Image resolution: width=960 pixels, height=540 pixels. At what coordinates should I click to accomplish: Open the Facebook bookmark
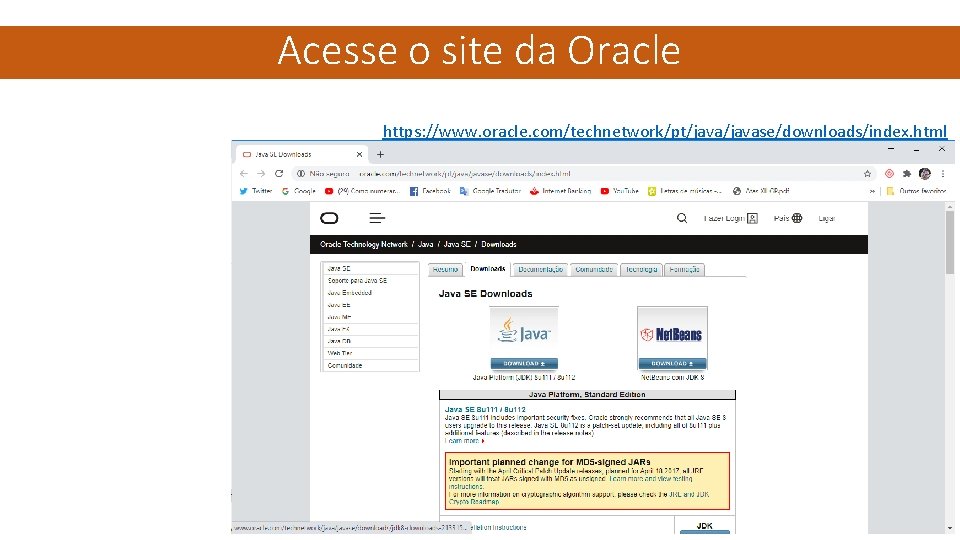430,191
